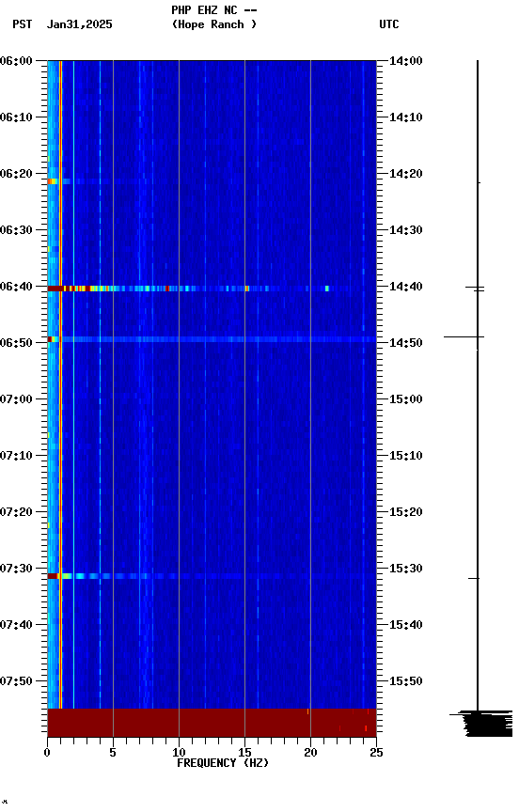Click the seismogram spike near 14:50 UTC

[464, 337]
